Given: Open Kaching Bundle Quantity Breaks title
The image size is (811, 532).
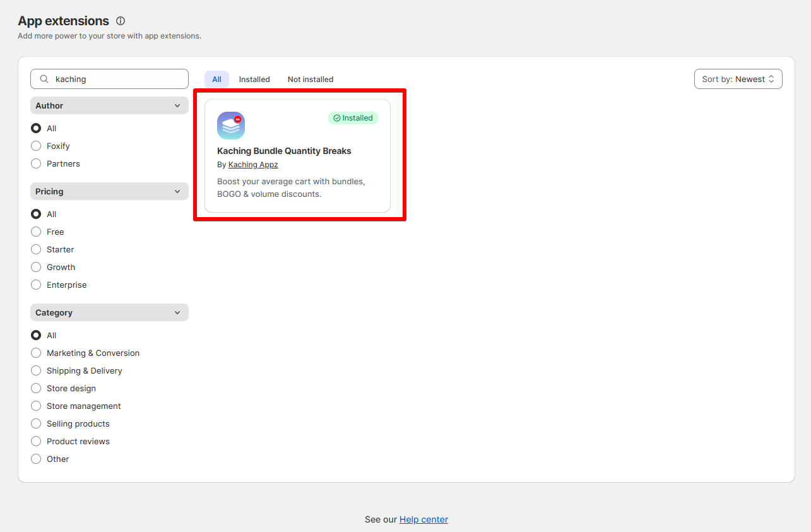Looking at the screenshot, I should point(284,151).
